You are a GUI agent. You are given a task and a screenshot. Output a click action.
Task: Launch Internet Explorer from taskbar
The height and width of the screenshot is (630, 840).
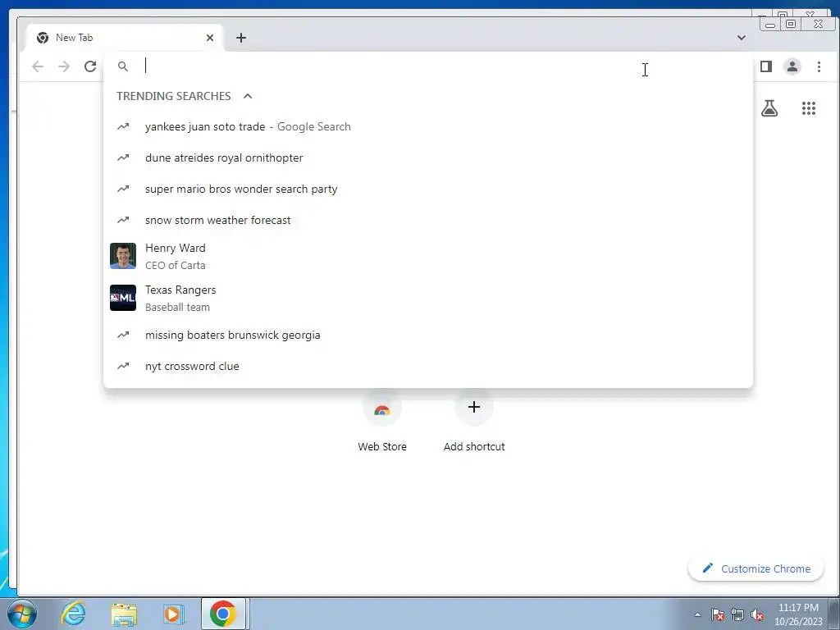tap(73, 614)
